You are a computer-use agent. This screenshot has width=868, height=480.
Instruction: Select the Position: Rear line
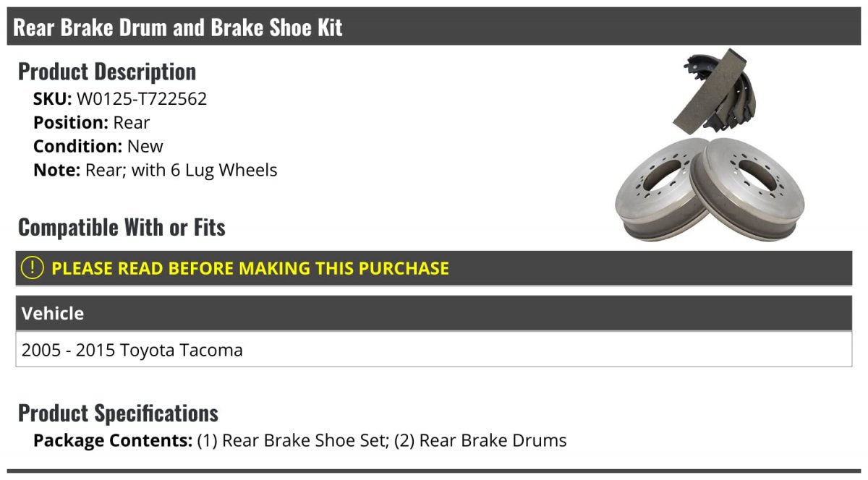click(x=92, y=123)
